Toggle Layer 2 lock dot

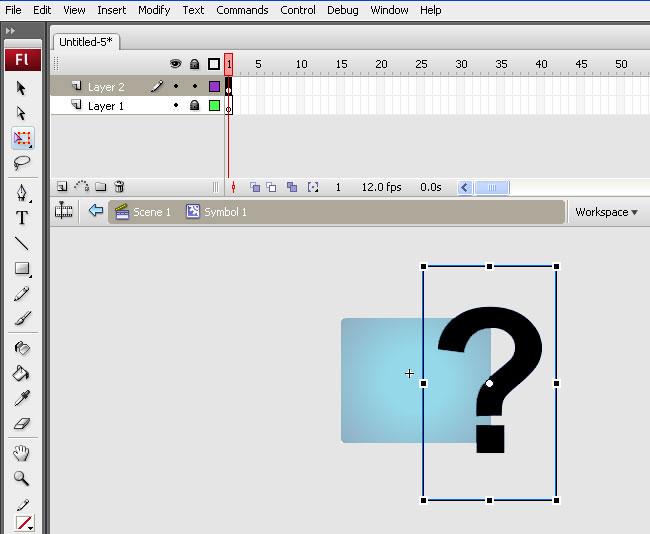195,86
